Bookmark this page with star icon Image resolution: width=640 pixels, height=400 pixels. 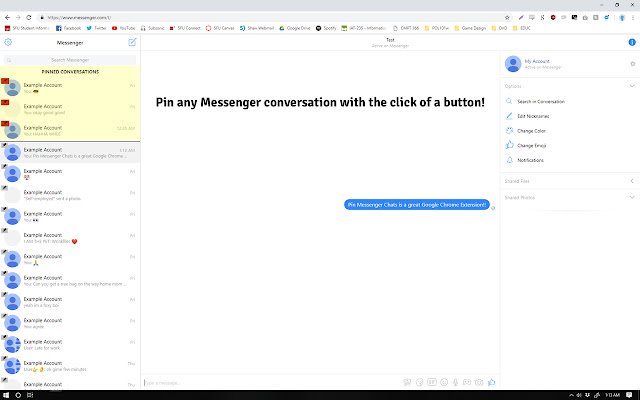click(507, 18)
